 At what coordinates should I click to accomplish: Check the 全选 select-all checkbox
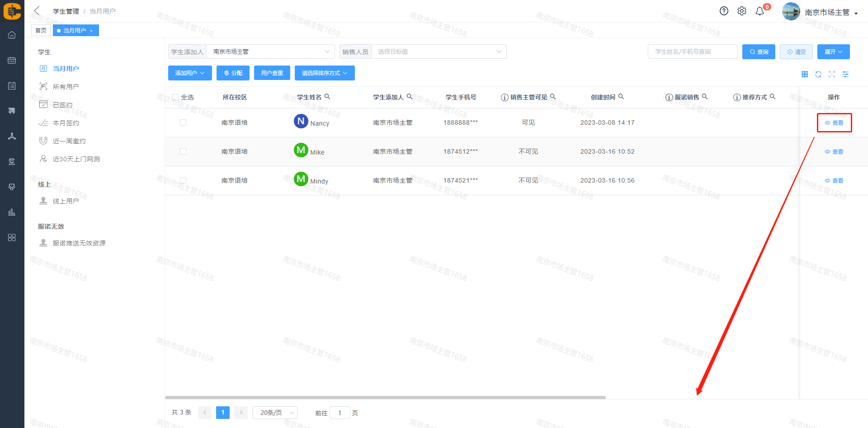tap(175, 97)
